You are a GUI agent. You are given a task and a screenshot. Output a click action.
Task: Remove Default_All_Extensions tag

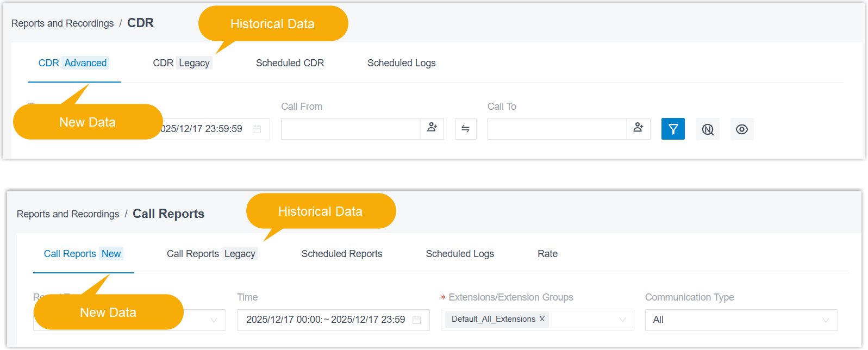[x=542, y=319]
